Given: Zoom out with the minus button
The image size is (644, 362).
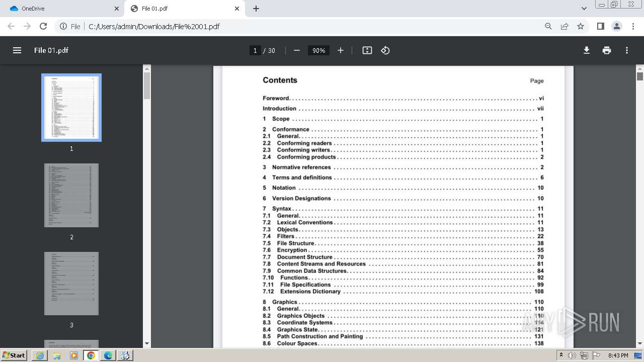Looking at the screenshot, I should [x=297, y=50].
